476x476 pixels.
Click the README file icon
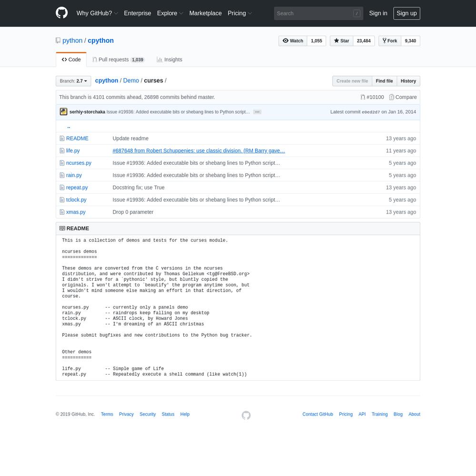coord(62,139)
